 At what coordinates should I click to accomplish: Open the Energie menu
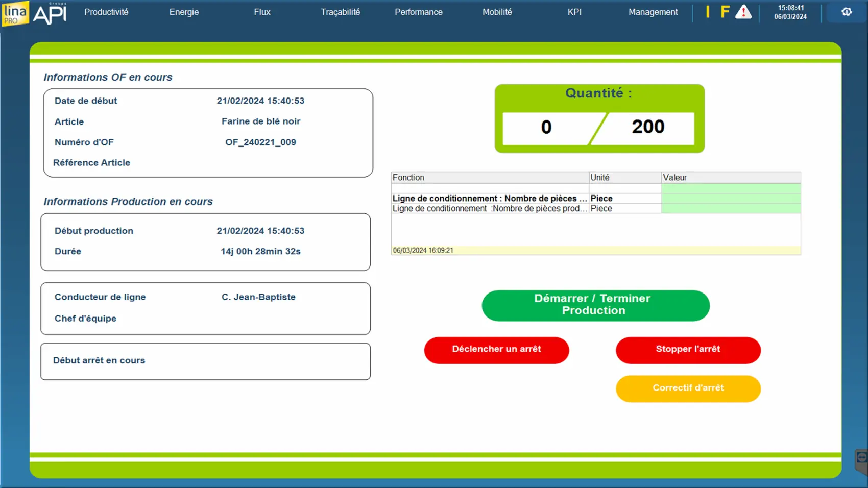pyautogui.click(x=184, y=12)
